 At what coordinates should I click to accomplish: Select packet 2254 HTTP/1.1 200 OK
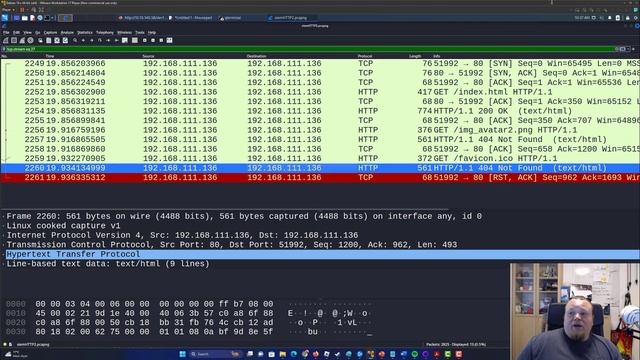tap(320, 111)
